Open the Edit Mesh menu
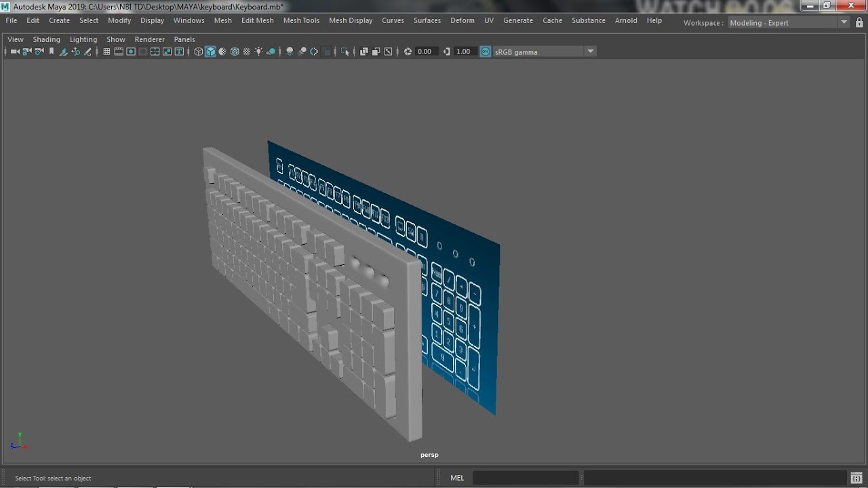 (x=258, y=20)
